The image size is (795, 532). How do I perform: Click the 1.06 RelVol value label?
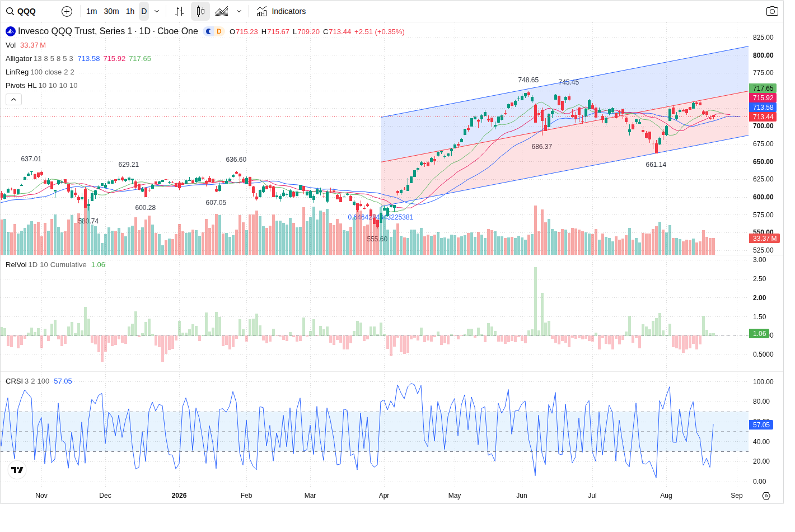759,334
